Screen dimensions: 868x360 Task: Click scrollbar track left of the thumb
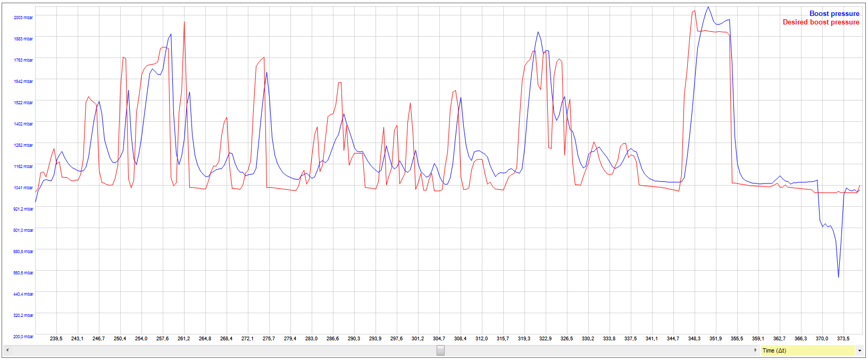tap(213, 350)
